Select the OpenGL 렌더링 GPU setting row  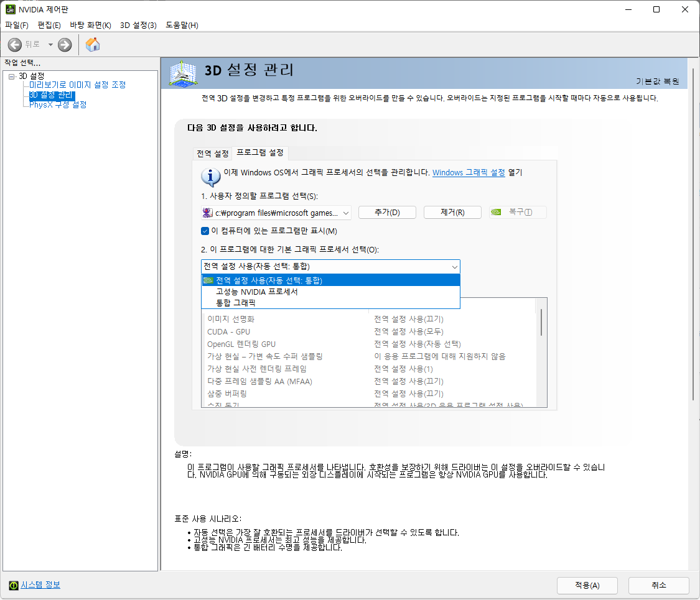[x=369, y=344]
